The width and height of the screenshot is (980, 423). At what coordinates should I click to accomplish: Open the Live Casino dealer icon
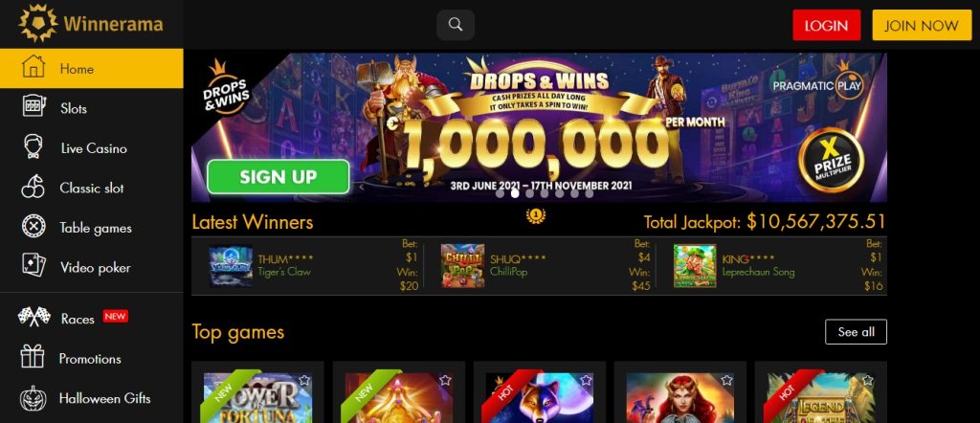[33, 147]
